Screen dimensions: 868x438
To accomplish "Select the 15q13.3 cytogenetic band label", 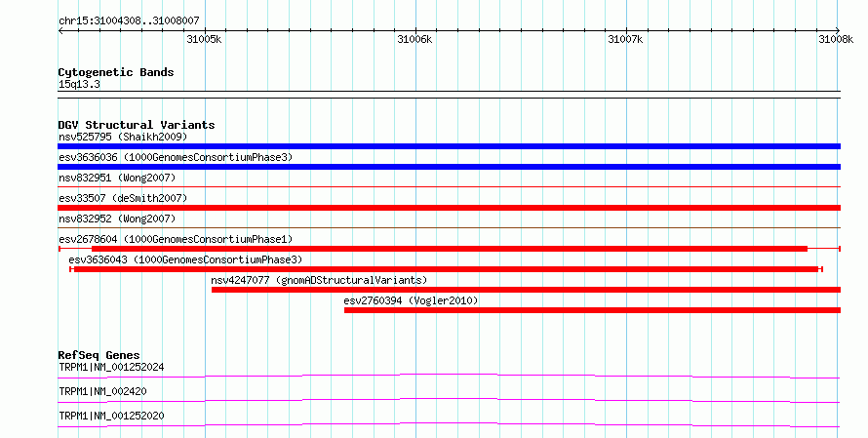I will click(x=79, y=84).
